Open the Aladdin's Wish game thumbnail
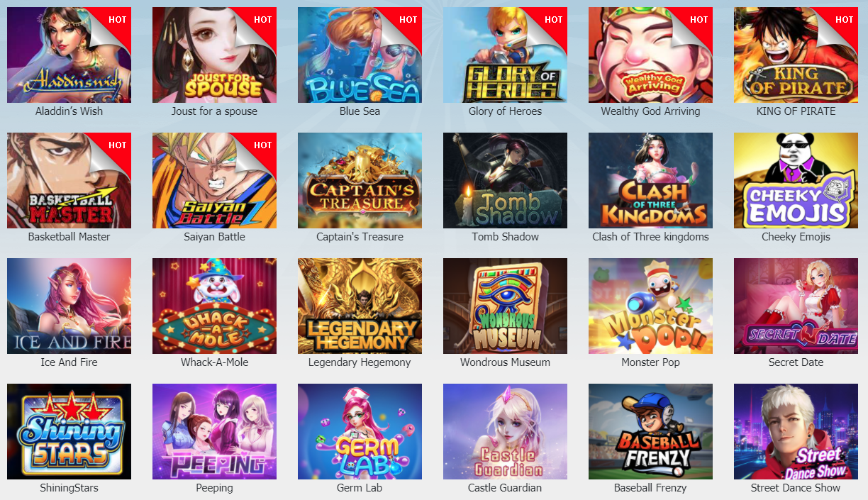 coord(69,55)
